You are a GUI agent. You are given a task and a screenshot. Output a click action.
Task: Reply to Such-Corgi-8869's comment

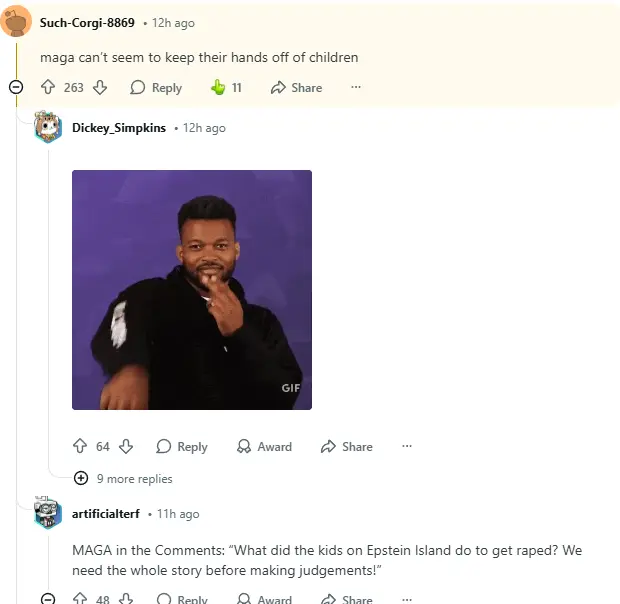(156, 87)
